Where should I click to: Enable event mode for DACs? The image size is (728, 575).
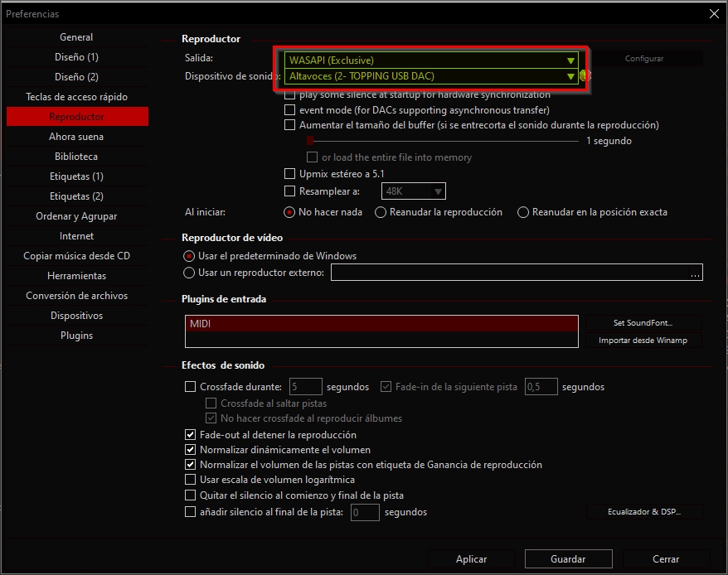click(x=289, y=110)
